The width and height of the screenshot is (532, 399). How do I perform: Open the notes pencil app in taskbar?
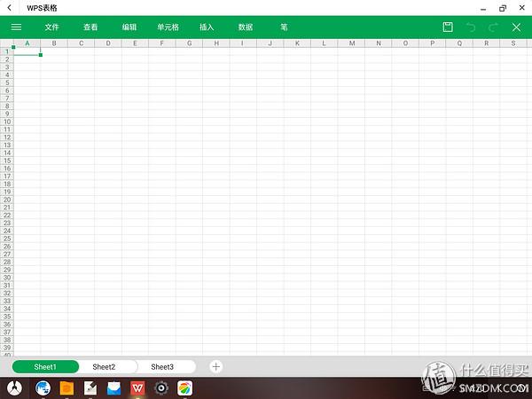(x=90, y=388)
